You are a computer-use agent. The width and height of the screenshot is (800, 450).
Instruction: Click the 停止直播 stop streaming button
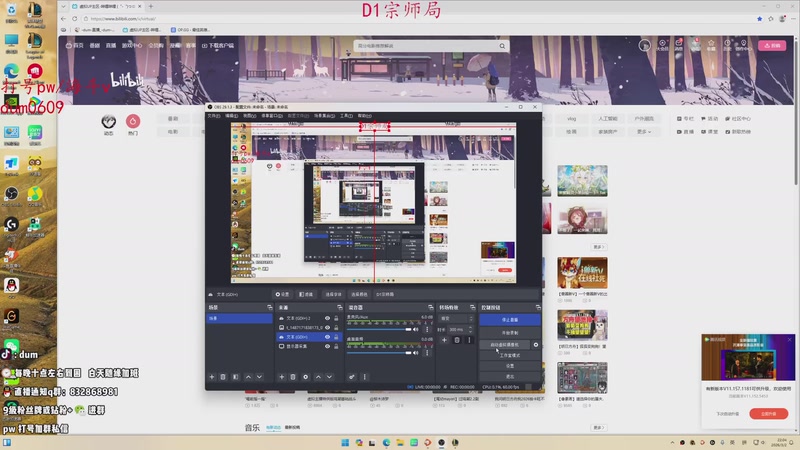click(x=509, y=320)
